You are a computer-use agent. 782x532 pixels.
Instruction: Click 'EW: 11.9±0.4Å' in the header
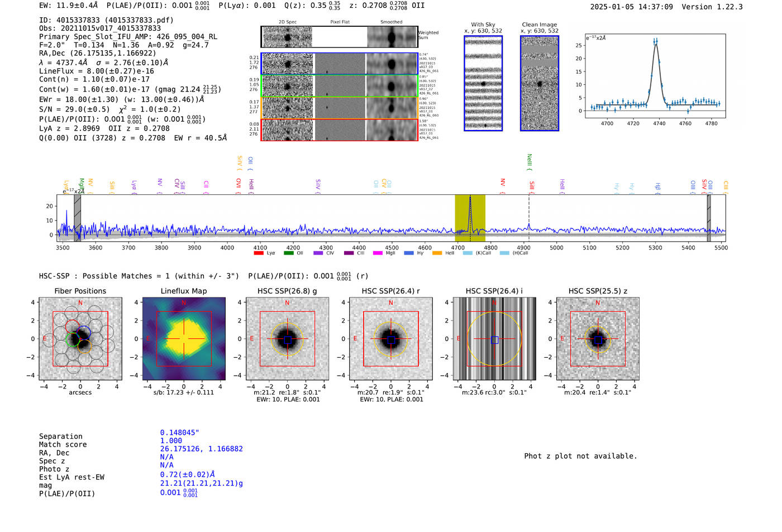[x=68, y=6]
